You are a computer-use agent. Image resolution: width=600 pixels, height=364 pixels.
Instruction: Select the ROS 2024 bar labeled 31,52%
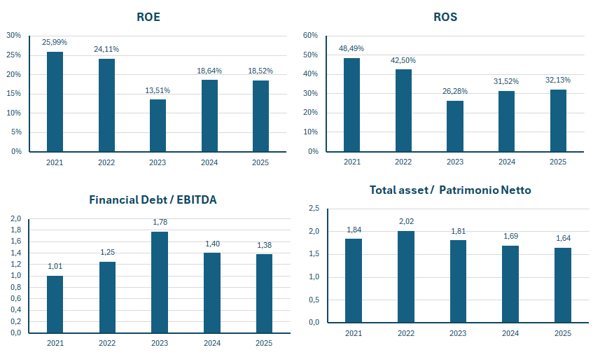pos(507,121)
